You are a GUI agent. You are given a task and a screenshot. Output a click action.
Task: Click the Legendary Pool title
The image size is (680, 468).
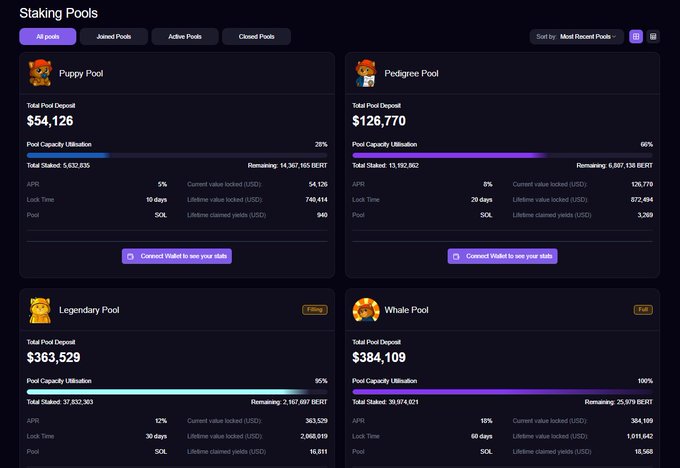coord(89,310)
